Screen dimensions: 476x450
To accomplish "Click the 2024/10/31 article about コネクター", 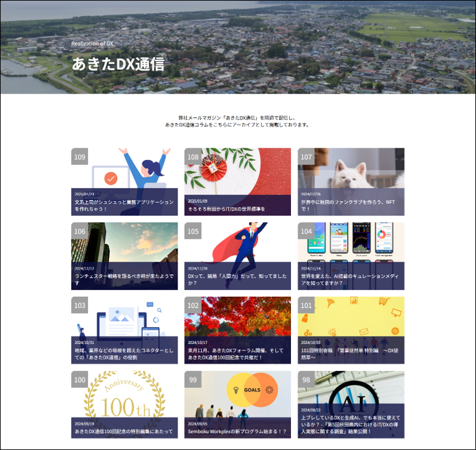I will pos(124,353).
